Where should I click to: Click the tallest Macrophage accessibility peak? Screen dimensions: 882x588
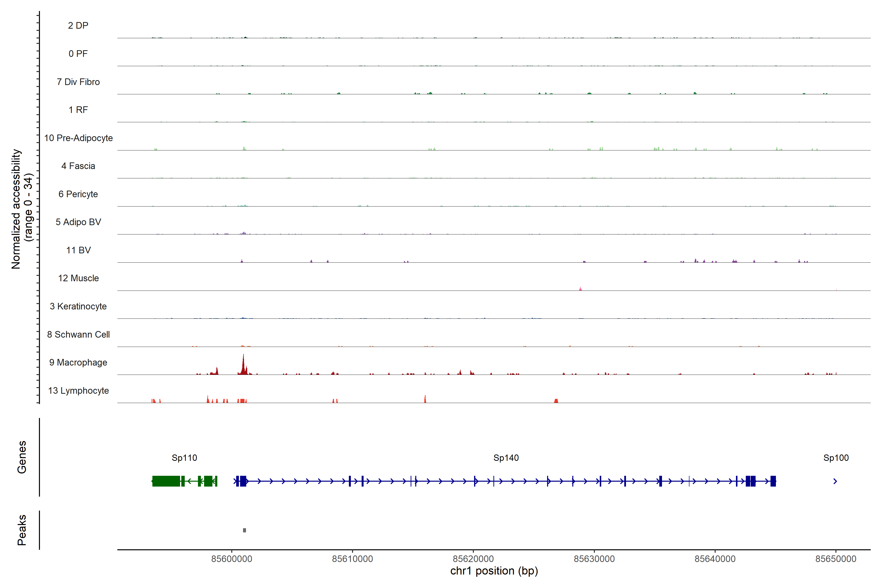[x=243, y=364]
